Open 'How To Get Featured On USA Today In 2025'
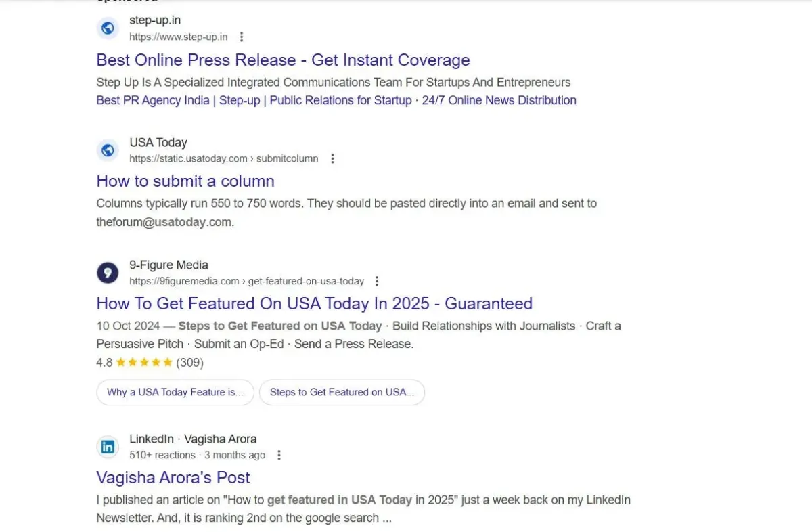This screenshot has height=532, width=812. [315, 303]
